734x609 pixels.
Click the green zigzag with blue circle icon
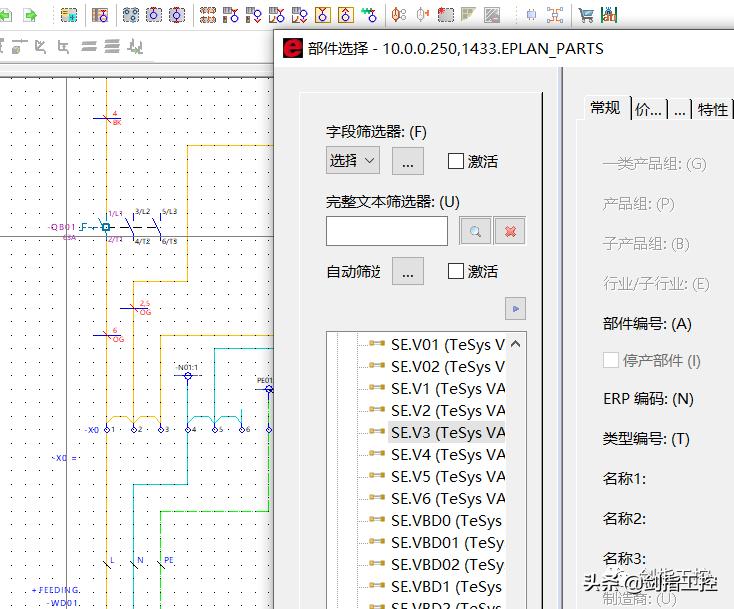pyautogui.click(x=369, y=15)
